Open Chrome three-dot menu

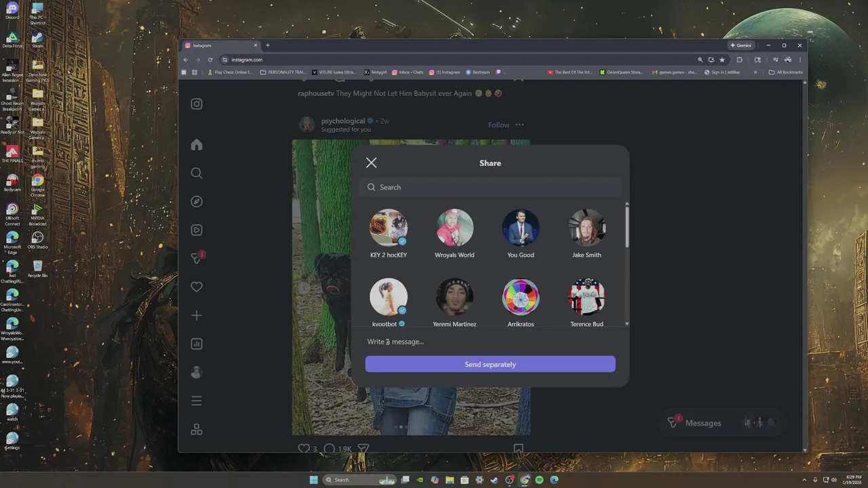point(800,60)
